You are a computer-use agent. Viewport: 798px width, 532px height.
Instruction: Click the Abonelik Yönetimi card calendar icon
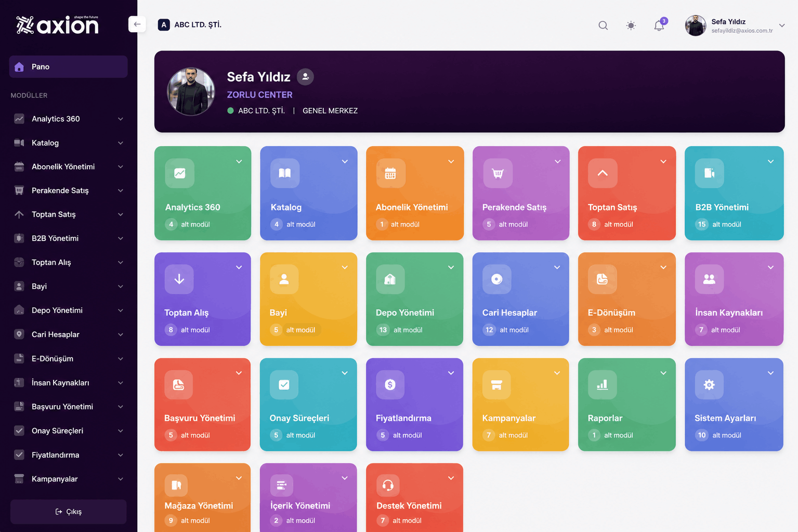(390, 173)
